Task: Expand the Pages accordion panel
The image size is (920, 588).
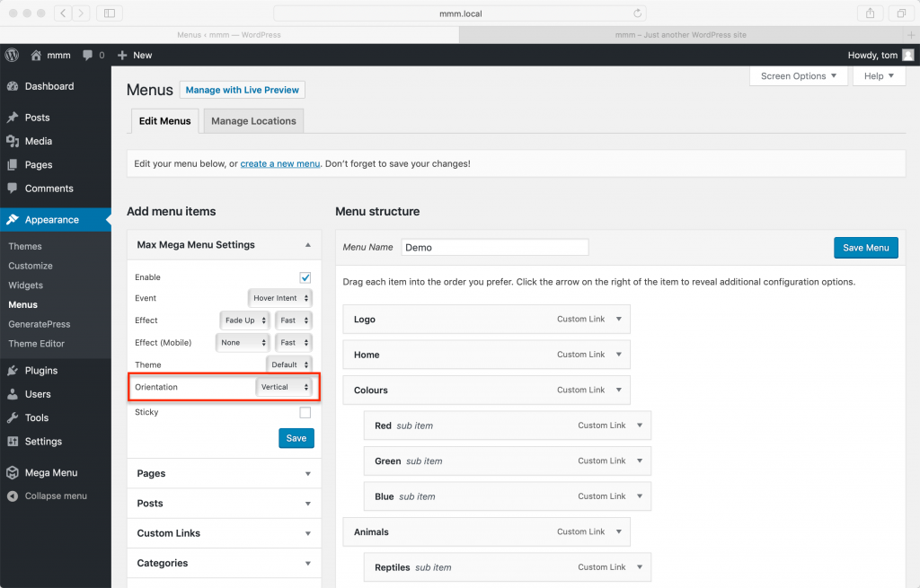Action: 223,473
